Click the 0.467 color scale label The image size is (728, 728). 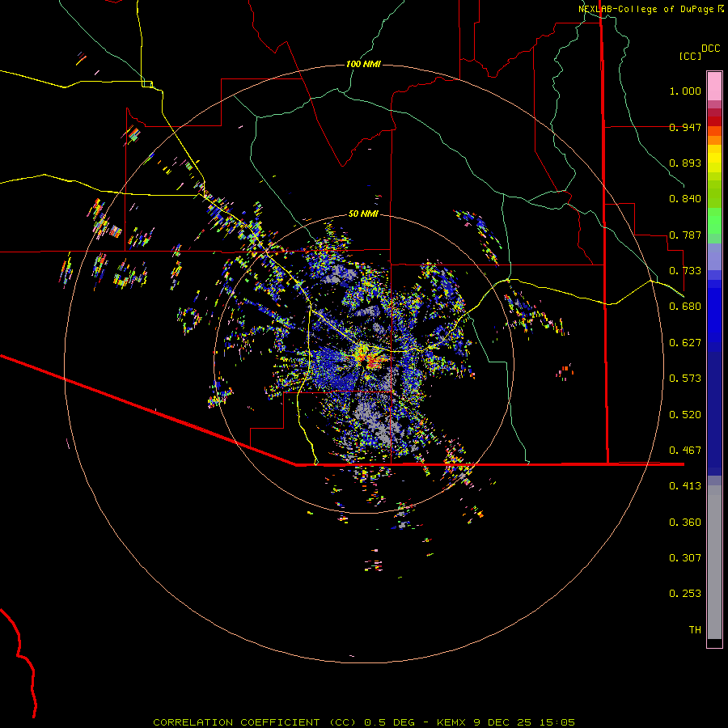[685, 451]
